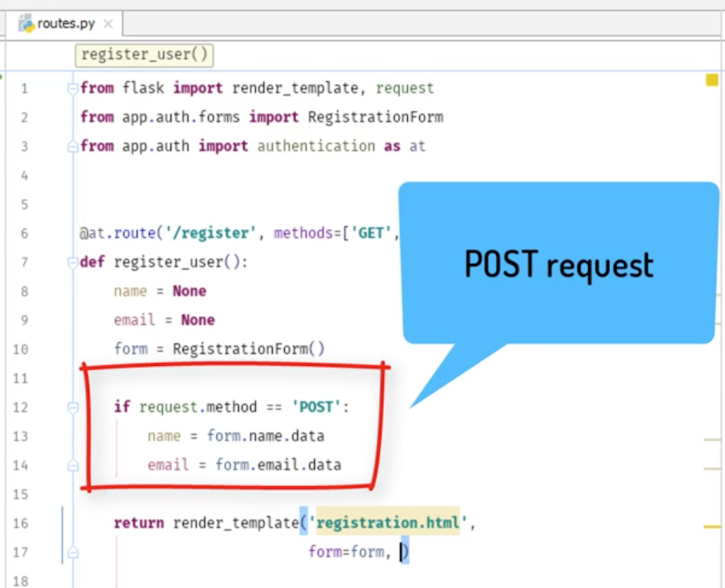
Task: Click the 'return' keyword on line 16
Action: pos(139,523)
